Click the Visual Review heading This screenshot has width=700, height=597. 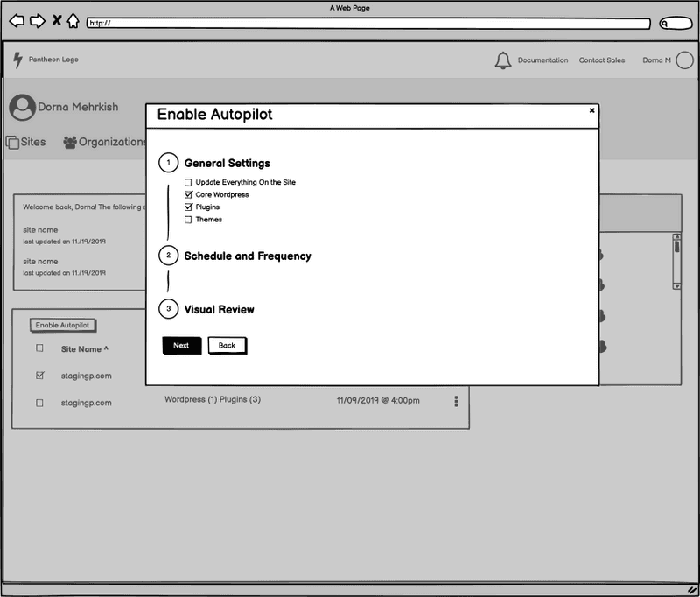tap(220, 310)
